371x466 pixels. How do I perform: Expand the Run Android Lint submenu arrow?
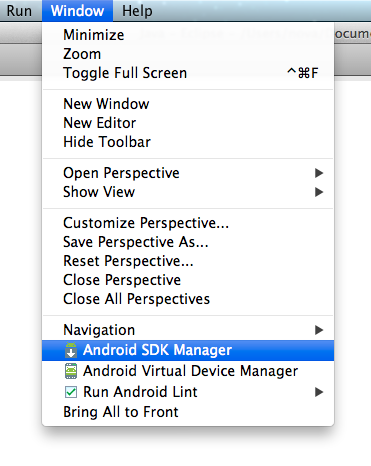pyautogui.click(x=319, y=392)
